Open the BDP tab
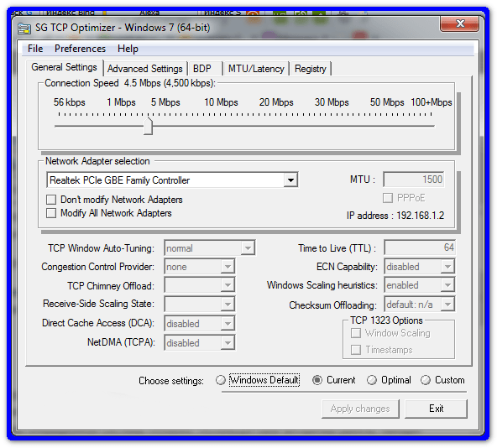The height and width of the screenshot is (448, 497). click(205, 69)
